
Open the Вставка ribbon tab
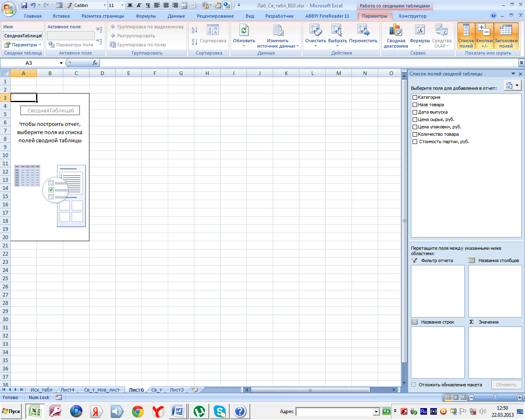(x=61, y=16)
